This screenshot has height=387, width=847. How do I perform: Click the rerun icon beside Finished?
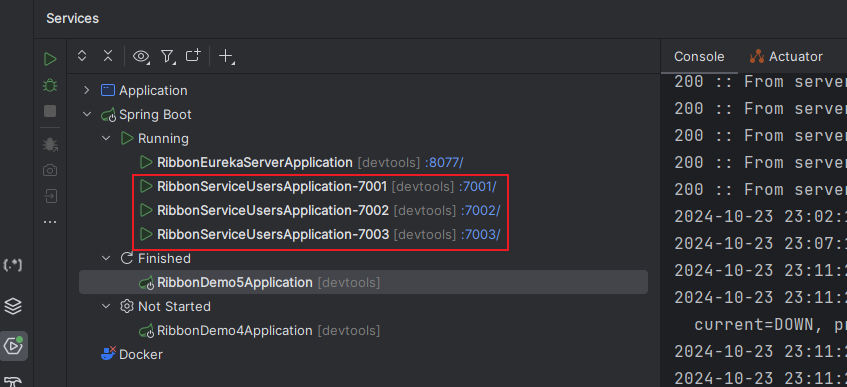126,258
